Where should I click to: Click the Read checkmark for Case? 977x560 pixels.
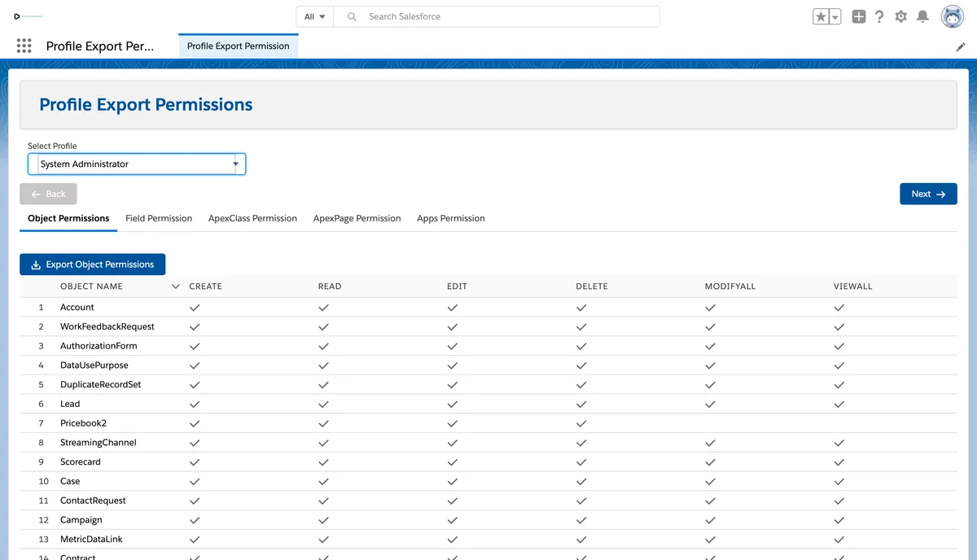pos(324,482)
